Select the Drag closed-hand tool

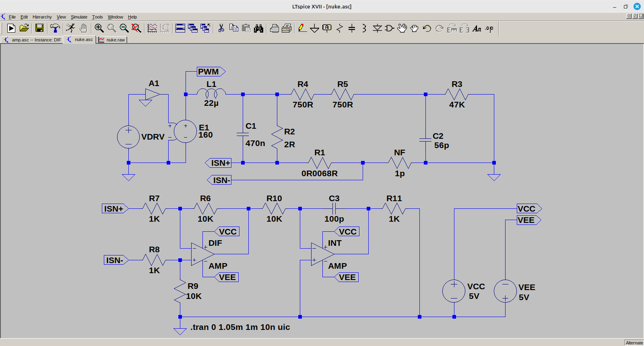pyautogui.click(x=415, y=28)
